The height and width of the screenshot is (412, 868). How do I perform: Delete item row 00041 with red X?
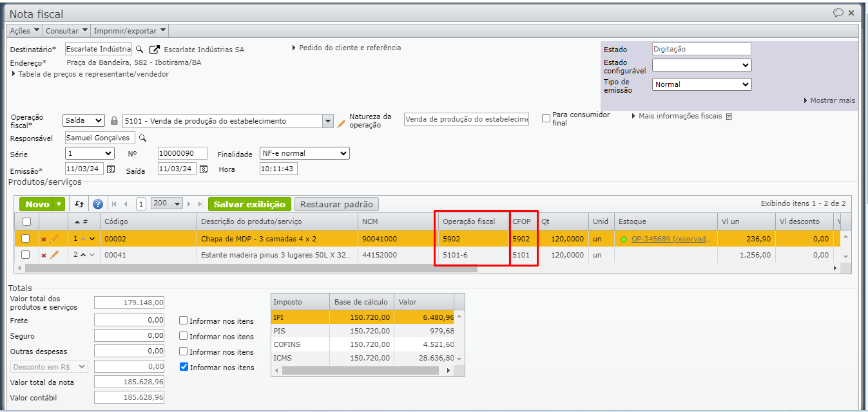tap(44, 255)
